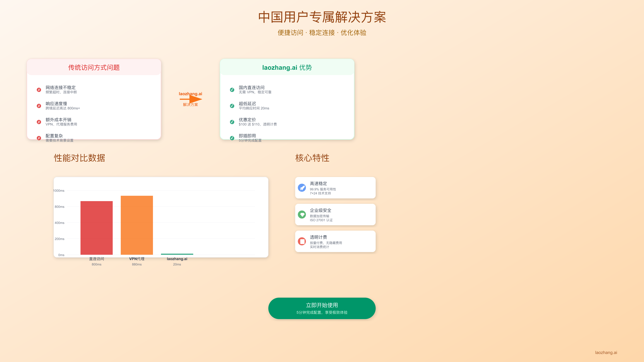Click the 额外成本开销 problem title

pyautogui.click(x=58, y=120)
